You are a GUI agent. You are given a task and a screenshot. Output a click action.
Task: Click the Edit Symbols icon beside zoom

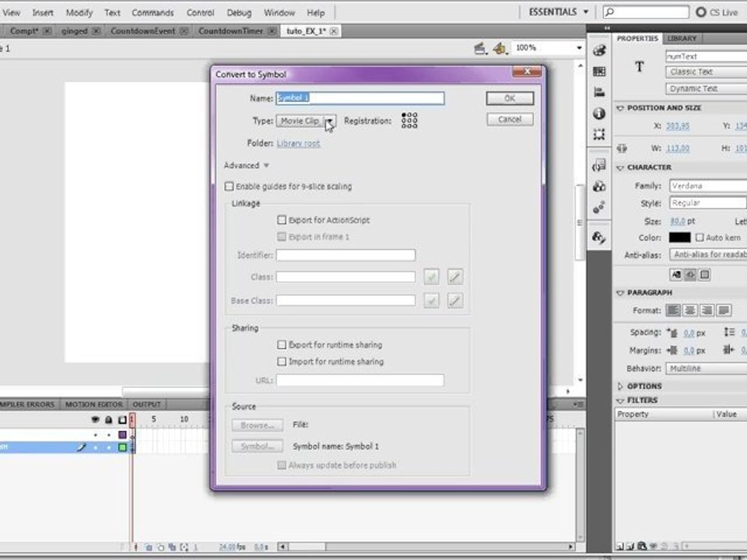500,48
